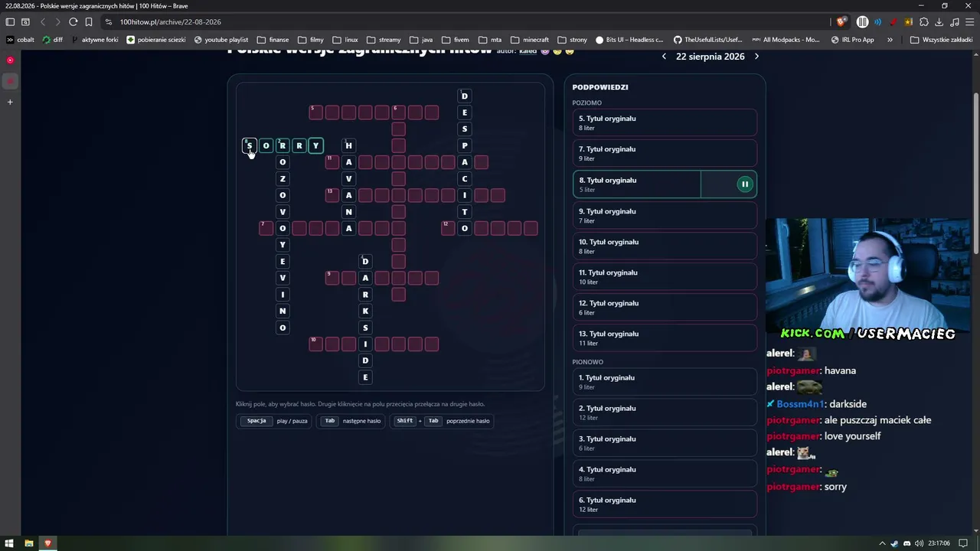980x551 pixels.
Task: Open the strony bookmarks folder
Action: [573, 40]
